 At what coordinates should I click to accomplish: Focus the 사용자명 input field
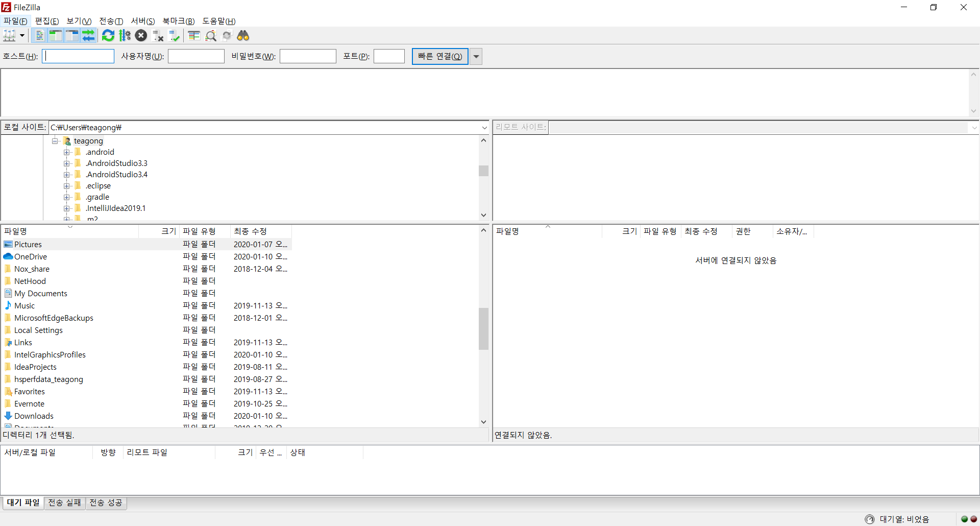(x=197, y=56)
